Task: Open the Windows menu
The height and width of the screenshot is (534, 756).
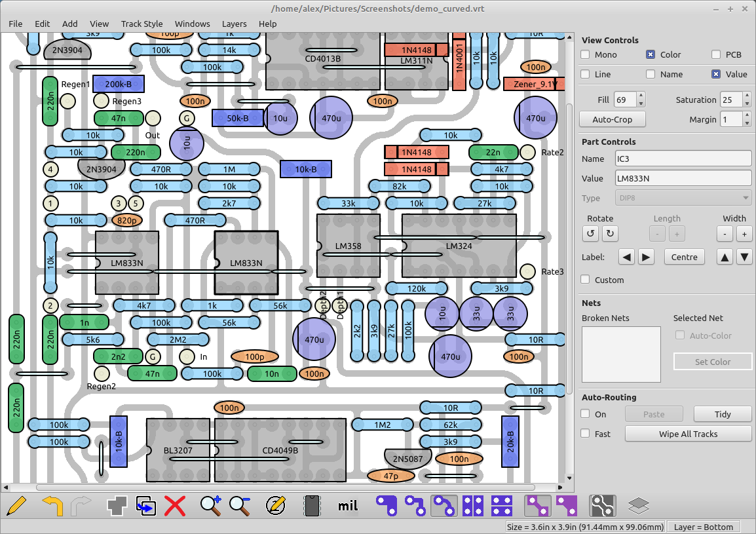Action: 192,24
